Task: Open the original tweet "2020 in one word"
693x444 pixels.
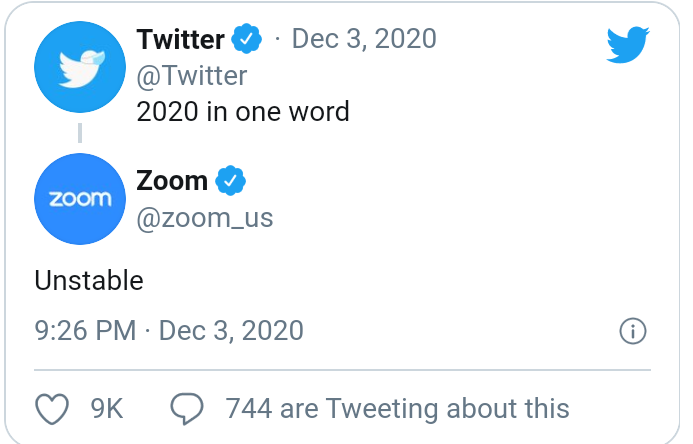Action: point(242,111)
